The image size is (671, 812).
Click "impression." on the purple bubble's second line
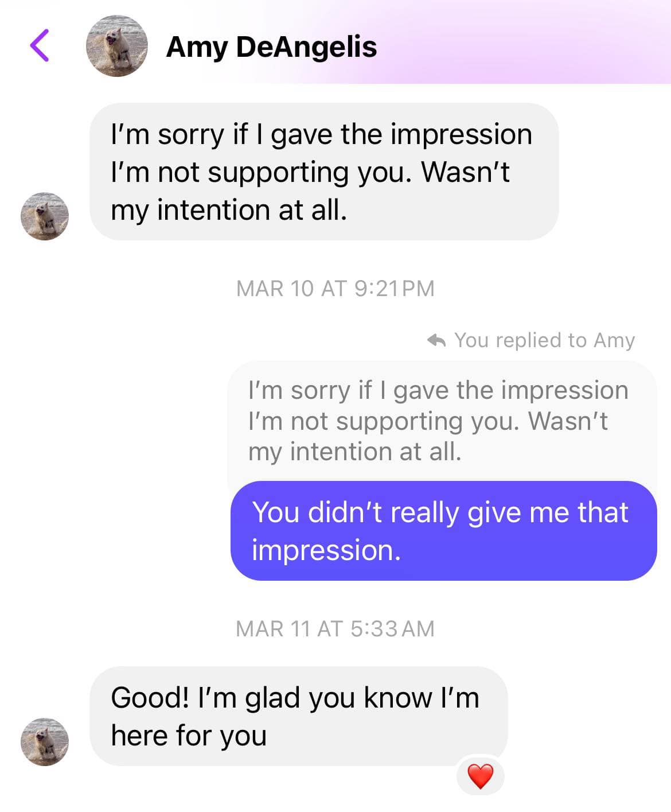(x=326, y=550)
